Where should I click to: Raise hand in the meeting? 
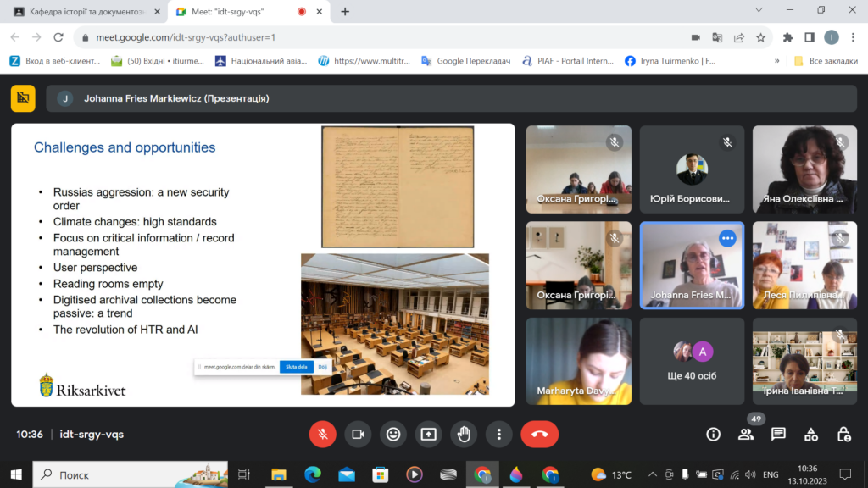point(465,434)
